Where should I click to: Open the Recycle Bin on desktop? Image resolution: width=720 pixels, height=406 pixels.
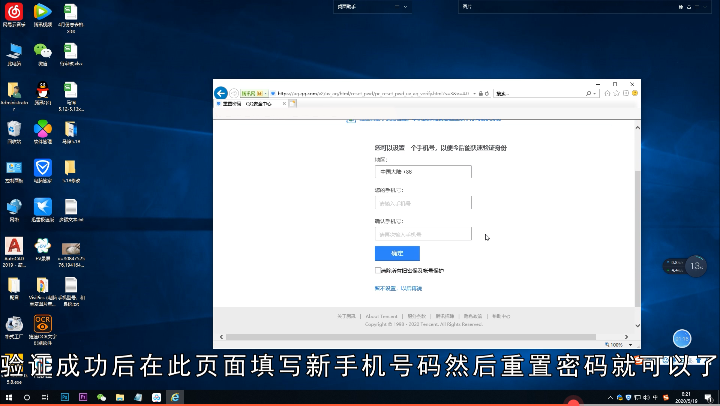pos(14,129)
